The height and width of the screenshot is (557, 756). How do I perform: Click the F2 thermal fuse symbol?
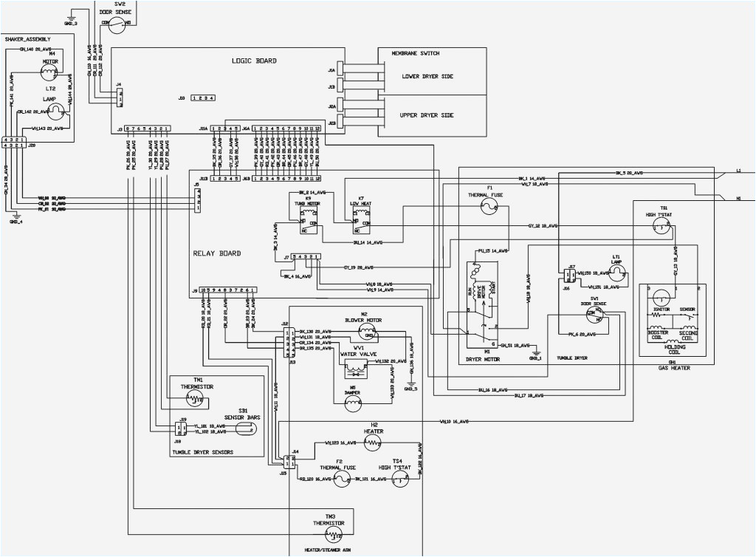tap(340, 480)
